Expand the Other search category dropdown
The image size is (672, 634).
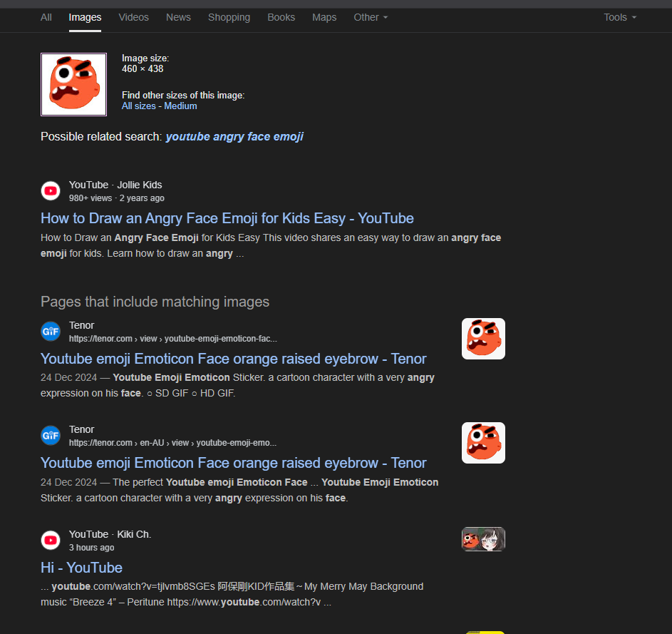[x=371, y=17]
